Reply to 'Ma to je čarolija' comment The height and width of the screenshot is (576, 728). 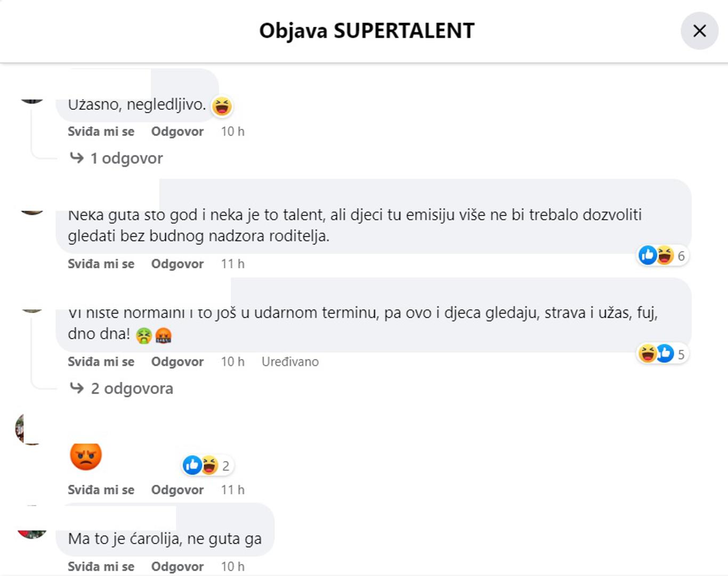coord(177,566)
